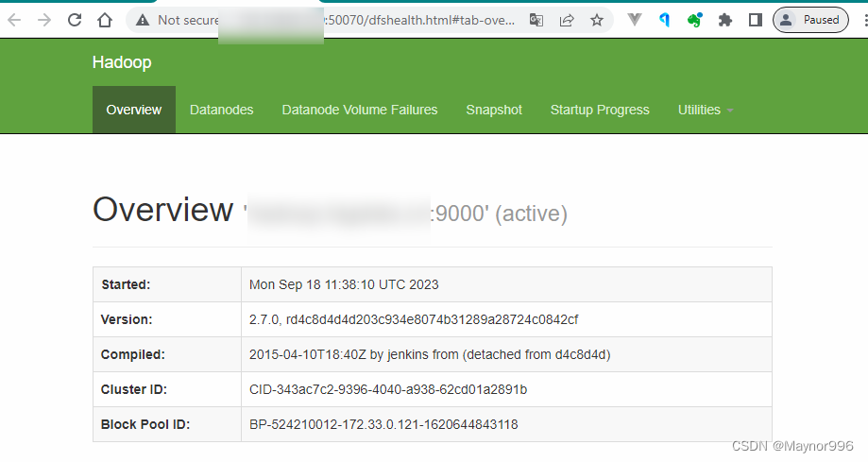Open the Startup Progress tab
The width and height of the screenshot is (868, 462).
600,110
